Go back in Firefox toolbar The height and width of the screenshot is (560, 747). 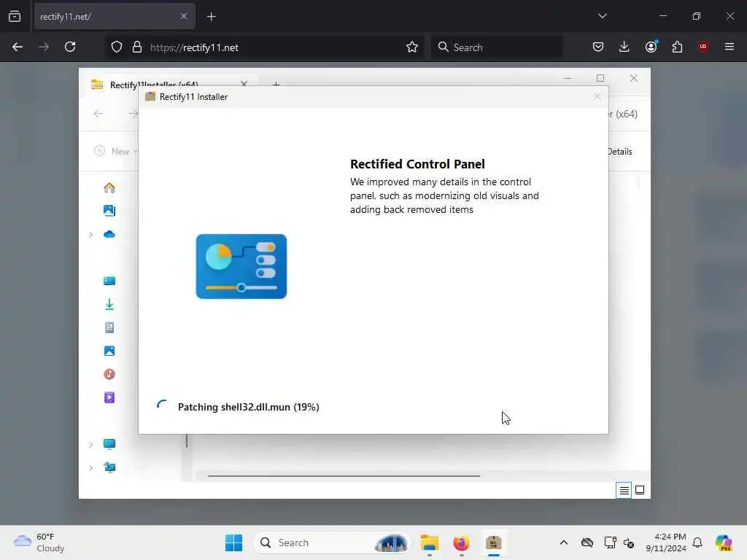click(18, 47)
